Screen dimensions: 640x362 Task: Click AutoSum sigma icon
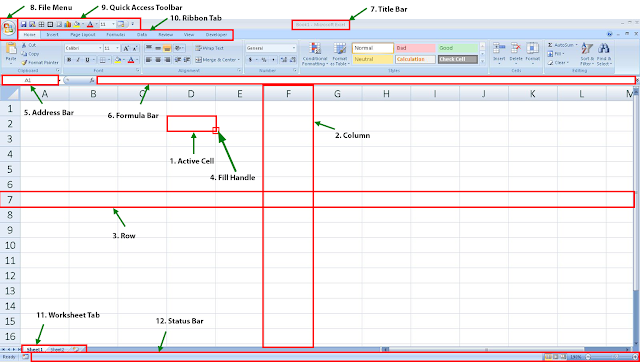click(550, 45)
